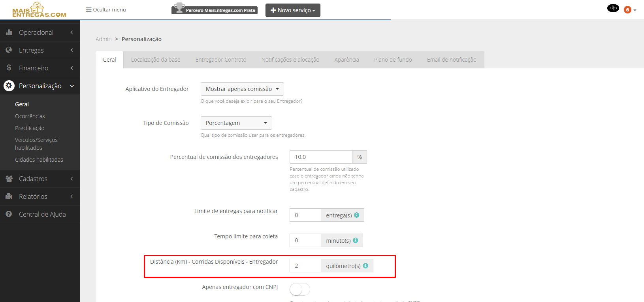Viewport: 644px width, 302px height.
Task: Click the MaisEntregas.com logo
Action: coord(39,10)
